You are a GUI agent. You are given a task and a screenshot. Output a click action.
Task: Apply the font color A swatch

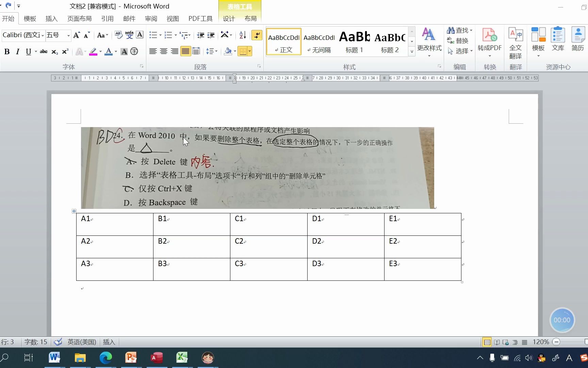109,51
